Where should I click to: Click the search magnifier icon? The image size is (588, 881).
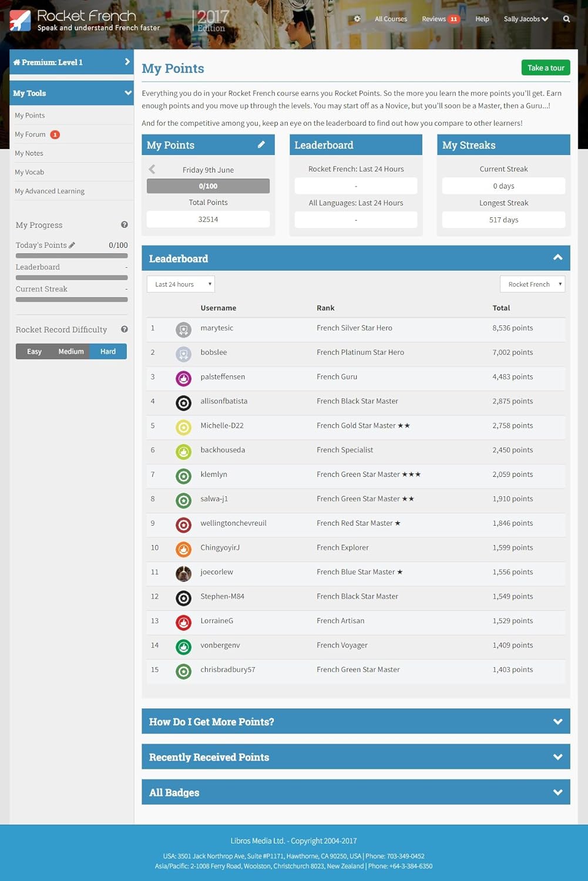(566, 19)
